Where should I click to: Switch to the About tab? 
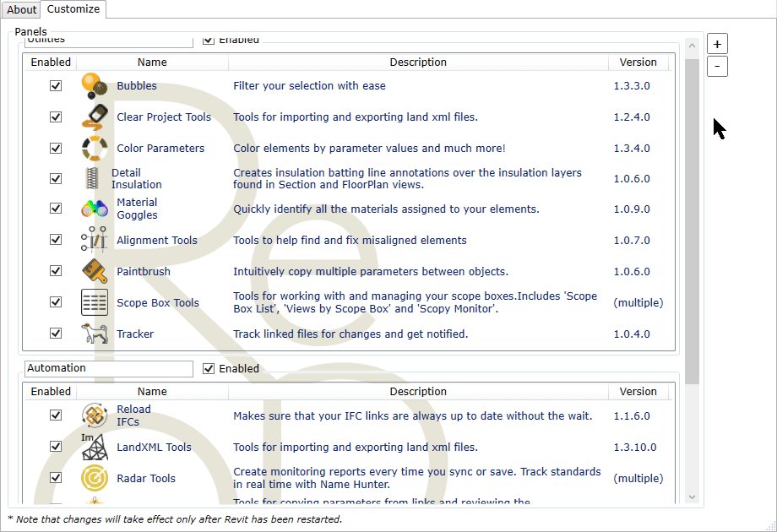21,10
